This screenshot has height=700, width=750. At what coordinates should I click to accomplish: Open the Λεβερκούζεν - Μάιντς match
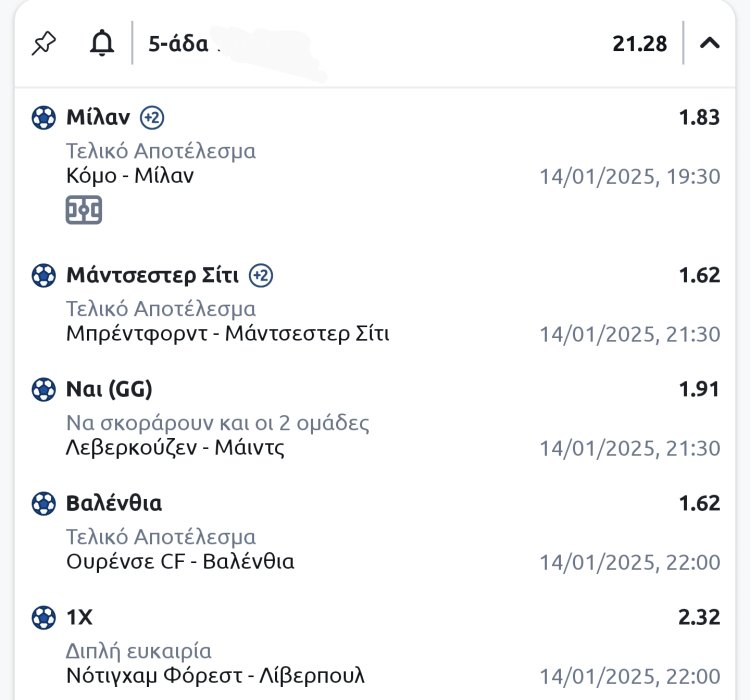pyautogui.click(x=175, y=447)
